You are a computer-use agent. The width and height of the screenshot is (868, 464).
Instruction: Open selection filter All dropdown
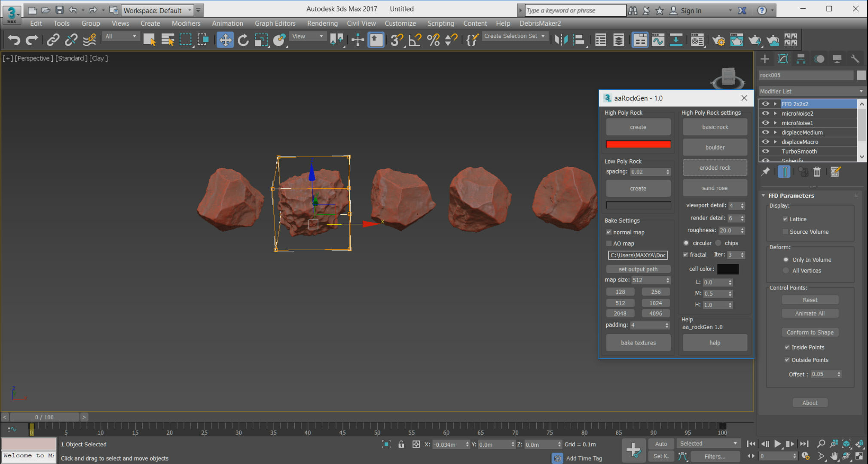click(121, 36)
